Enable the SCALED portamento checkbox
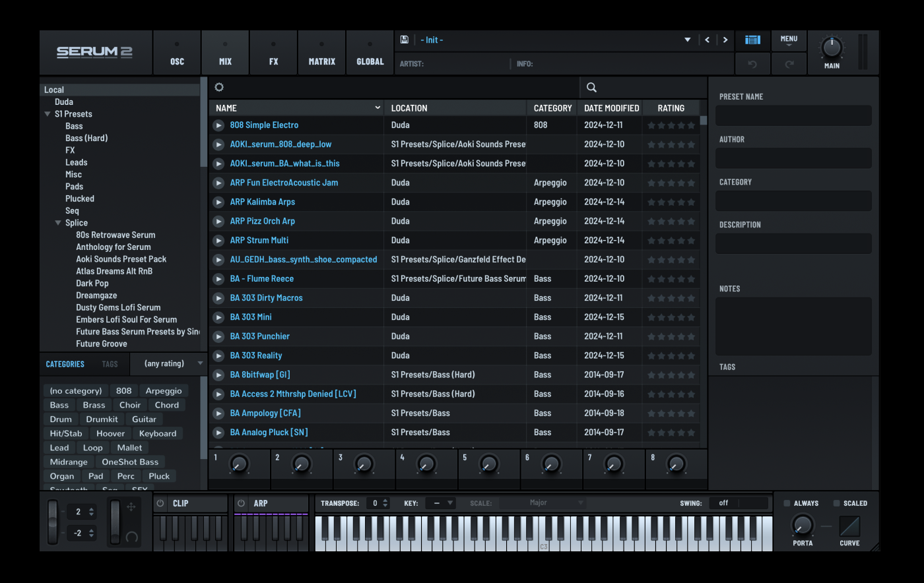924x583 pixels. coord(836,503)
